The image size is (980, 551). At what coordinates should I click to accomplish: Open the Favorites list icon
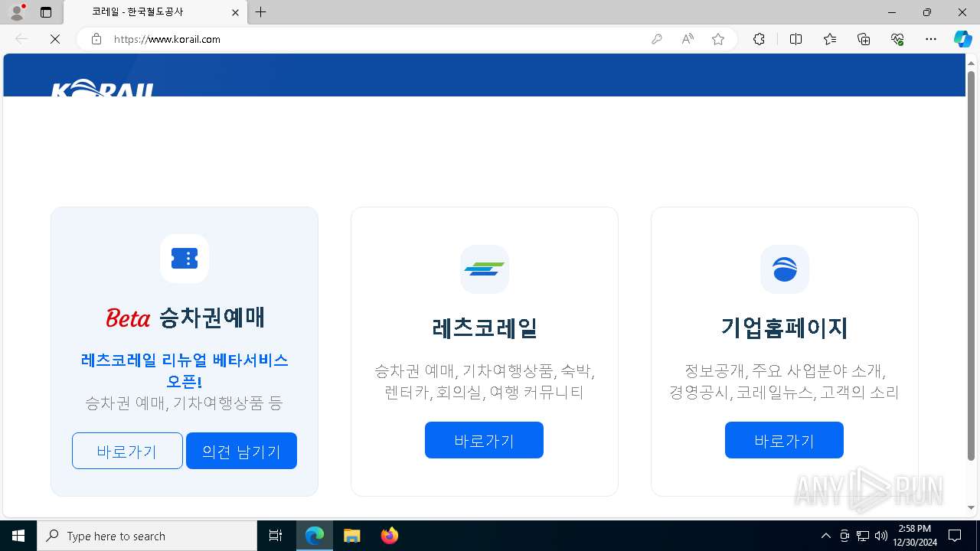point(830,39)
